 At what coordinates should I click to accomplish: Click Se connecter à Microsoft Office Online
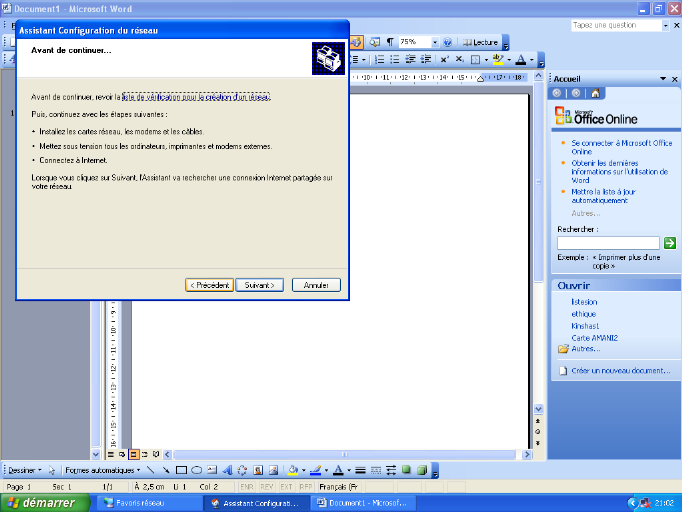coord(622,147)
